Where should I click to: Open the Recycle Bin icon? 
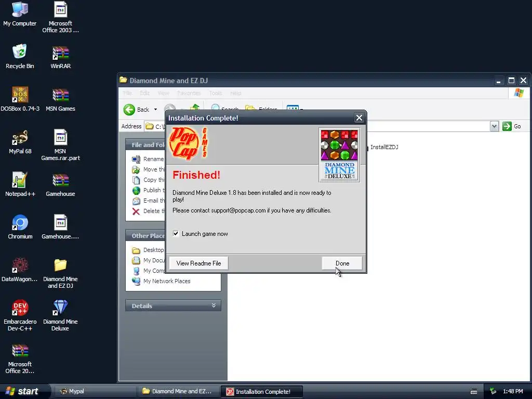[20, 56]
